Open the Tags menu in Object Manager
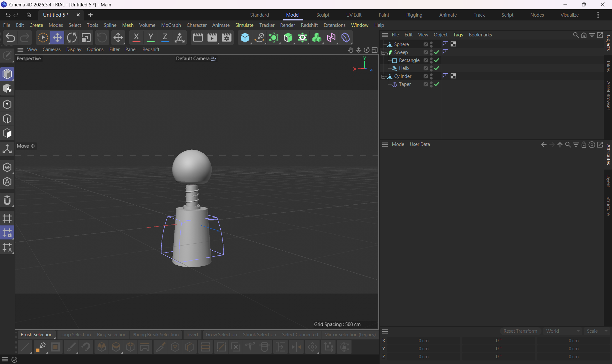 [458, 35]
